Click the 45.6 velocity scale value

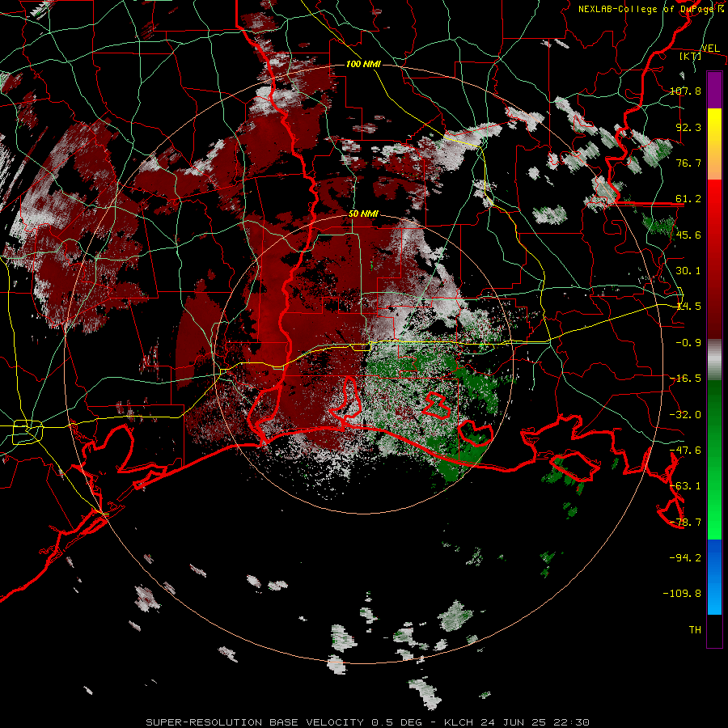point(688,235)
